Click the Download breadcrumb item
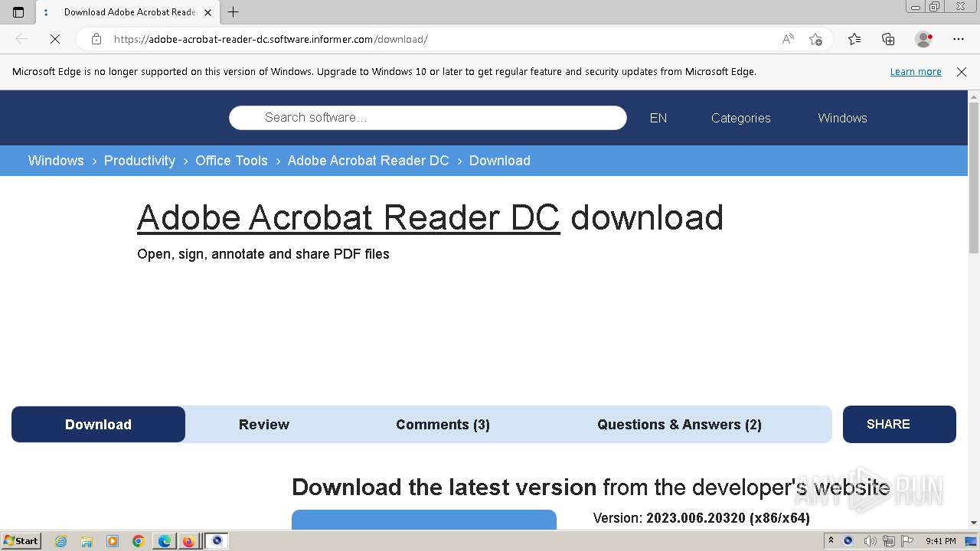This screenshot has width=980, height=551. 500,161
